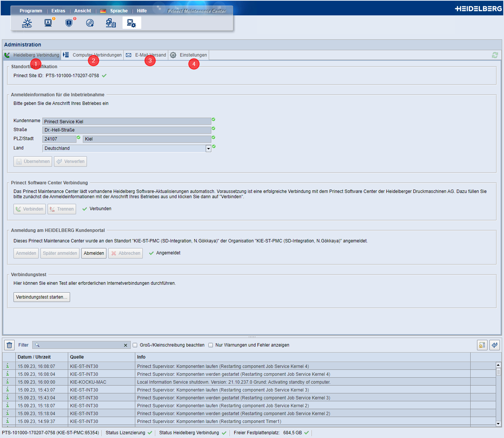This screenshot has height=438, width=504.
Task: Open the sun-and-arrows overview toolbar icon
Action: (x=27, y=23)
